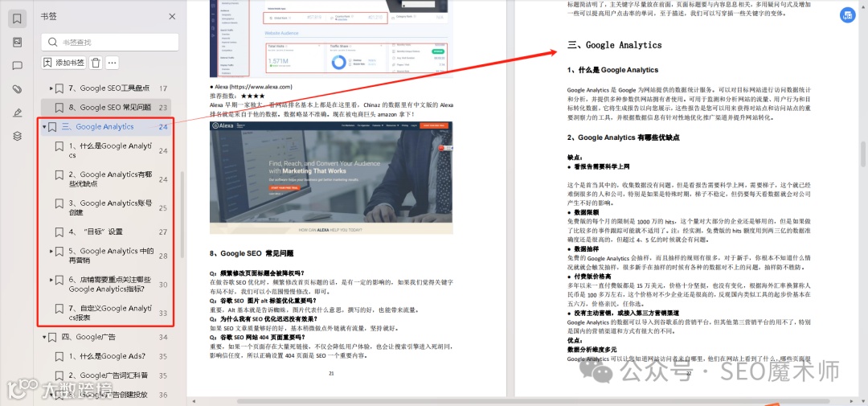Click the horizontal scrollbar at the bottom

tap(533, 400)
